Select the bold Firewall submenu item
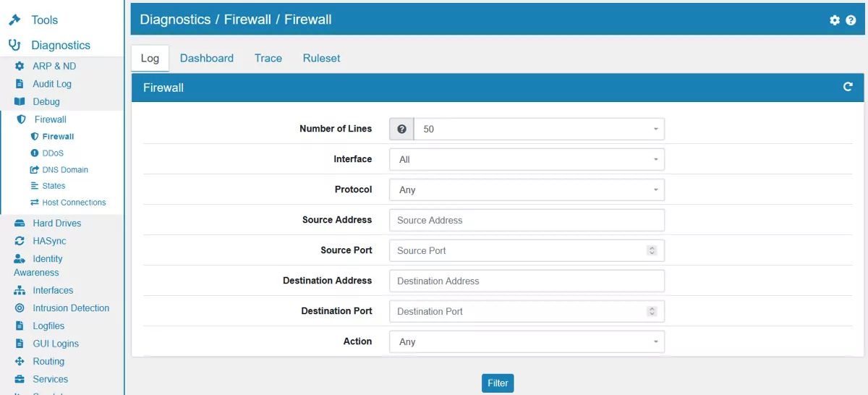This screenshot has width=868, height=395. click(58, 137)
